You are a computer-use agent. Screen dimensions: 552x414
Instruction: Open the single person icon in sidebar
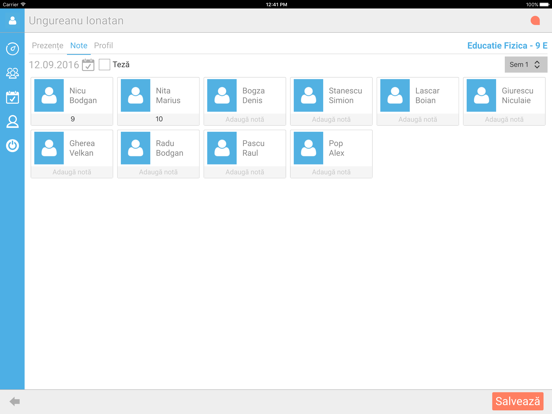click(12, 121)
